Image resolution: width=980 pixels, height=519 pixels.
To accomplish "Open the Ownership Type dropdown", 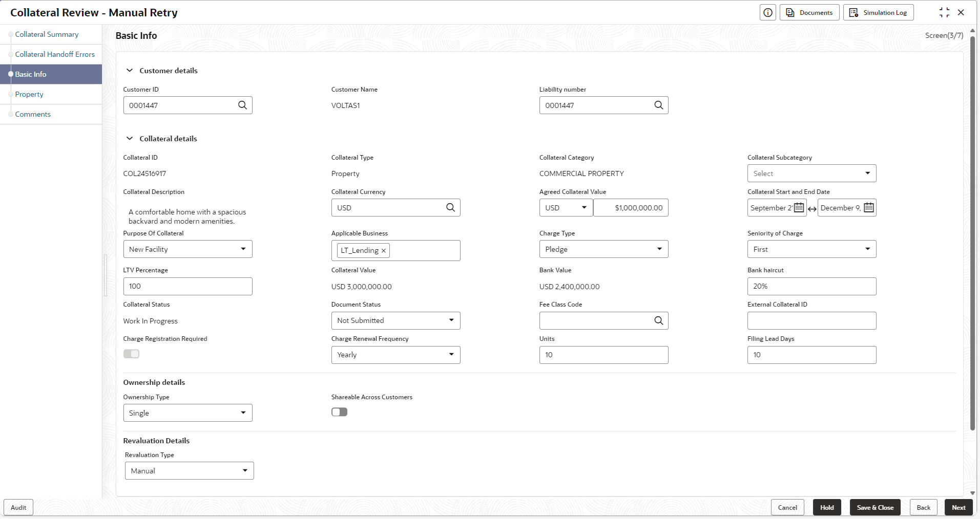I will pos(187,413).
